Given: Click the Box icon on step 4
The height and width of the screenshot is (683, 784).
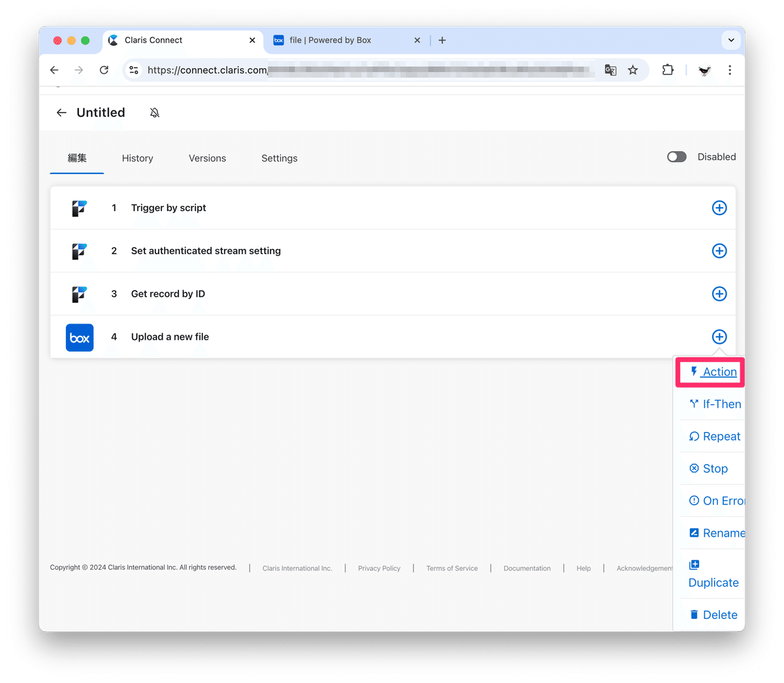Looking at the screenshot, I should [79, 337].
